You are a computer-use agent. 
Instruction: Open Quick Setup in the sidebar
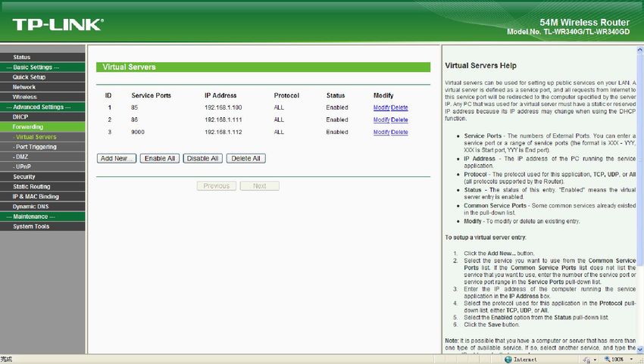42,77
